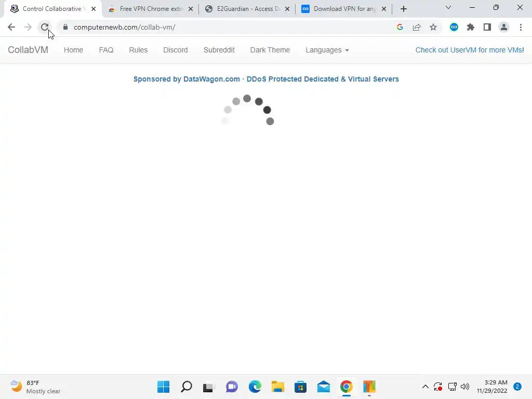Open Task View on the taskbar
Image resolution: width=532 pixels, height=399 pixels.
point(209,387)
